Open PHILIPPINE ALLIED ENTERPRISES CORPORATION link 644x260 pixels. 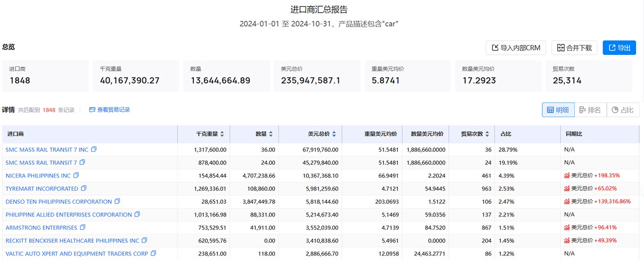click(69, 215)
